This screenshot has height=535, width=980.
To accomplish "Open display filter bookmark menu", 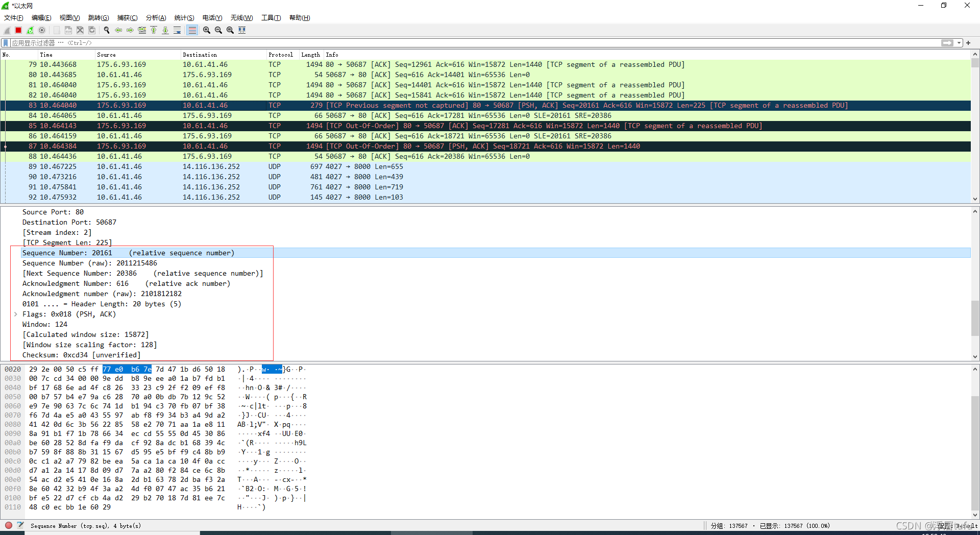I will (6, 43).
